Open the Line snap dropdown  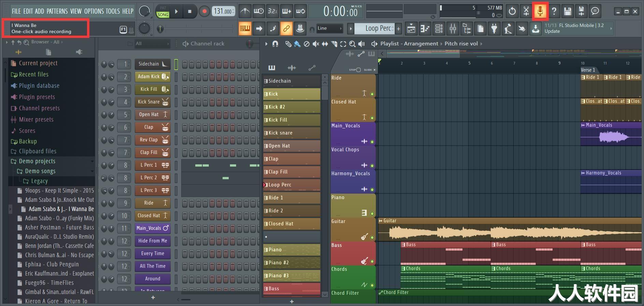point(329,28)
